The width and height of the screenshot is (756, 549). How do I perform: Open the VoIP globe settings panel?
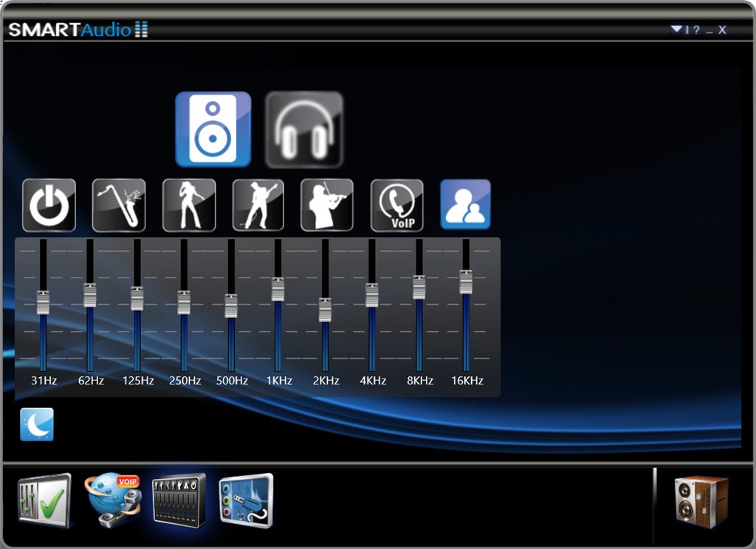pyautogui.click(x=113, y=500)
